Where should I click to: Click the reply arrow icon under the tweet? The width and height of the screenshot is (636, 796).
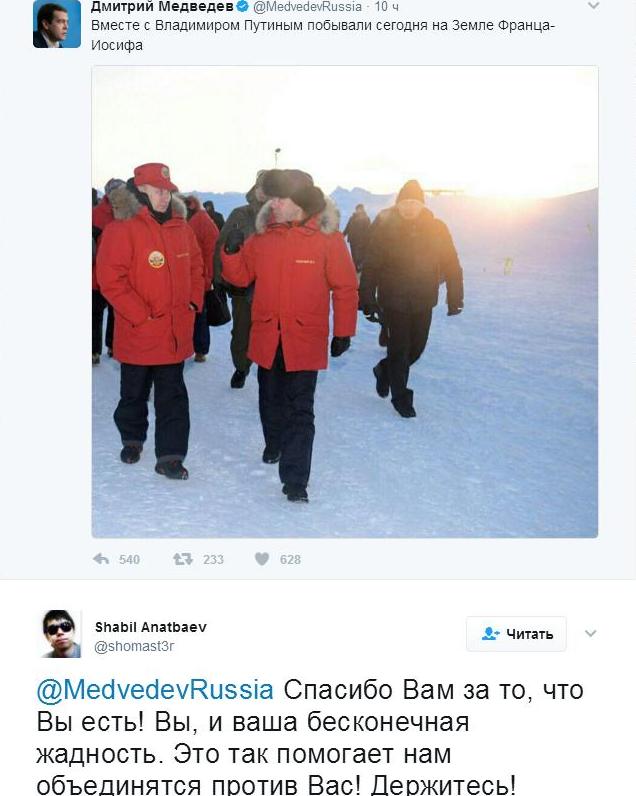[102, 559]
